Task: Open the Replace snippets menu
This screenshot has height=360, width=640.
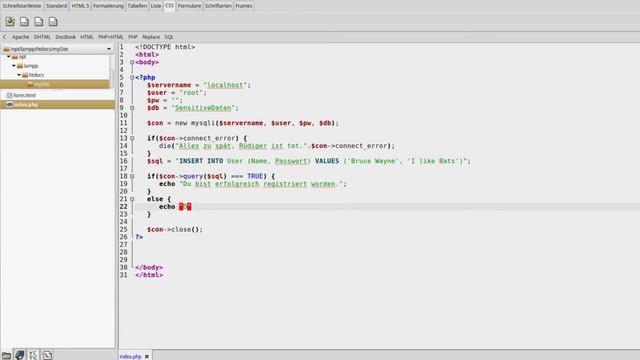Action: pyautogui.click(x=151, y=37)
